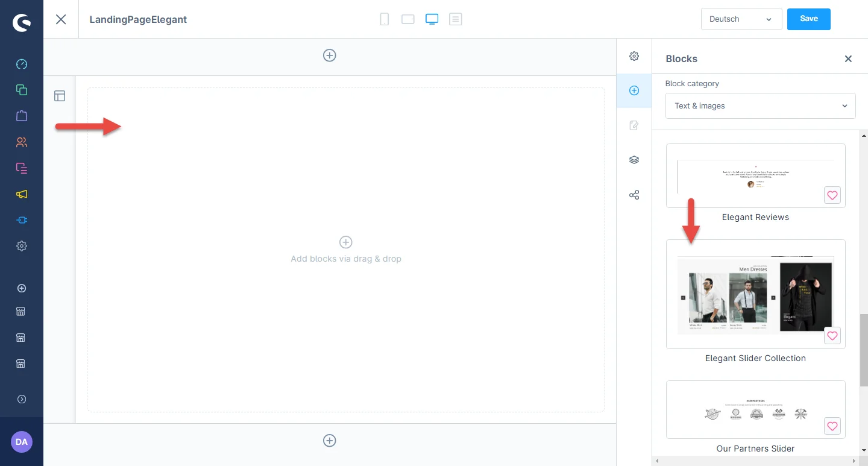Favorite the Elegant Slider Collection block
The width and height of the screenshot is (868, 466).
tap(832, 336)
